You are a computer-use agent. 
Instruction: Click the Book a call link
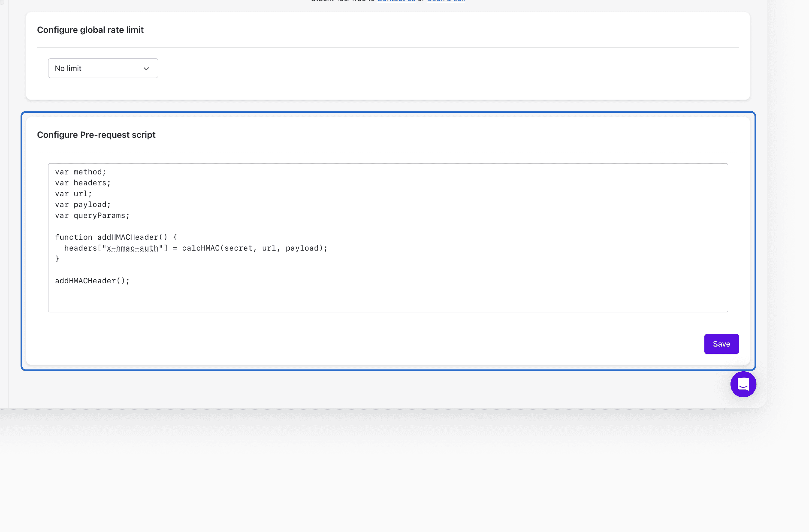click(x=446, y=1)
